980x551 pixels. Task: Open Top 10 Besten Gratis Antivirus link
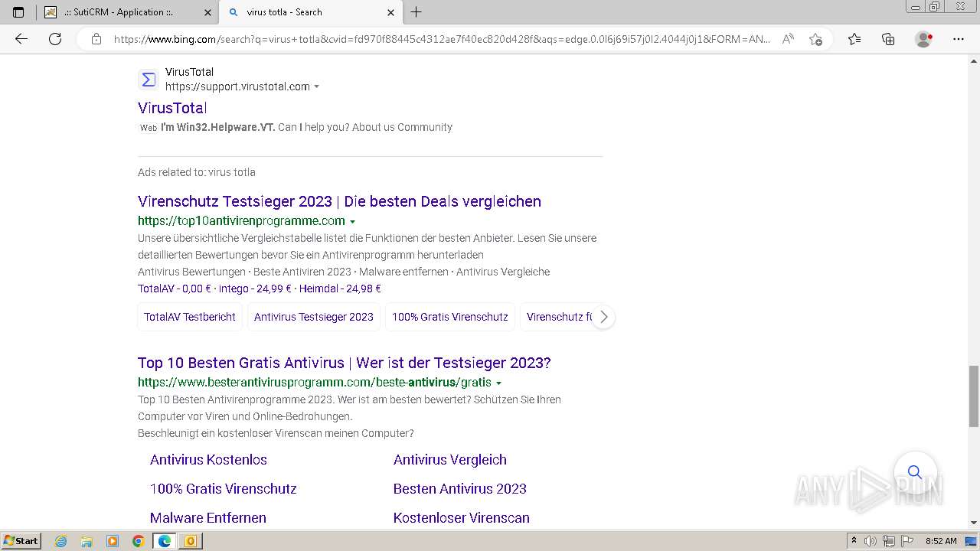[345, 363]
